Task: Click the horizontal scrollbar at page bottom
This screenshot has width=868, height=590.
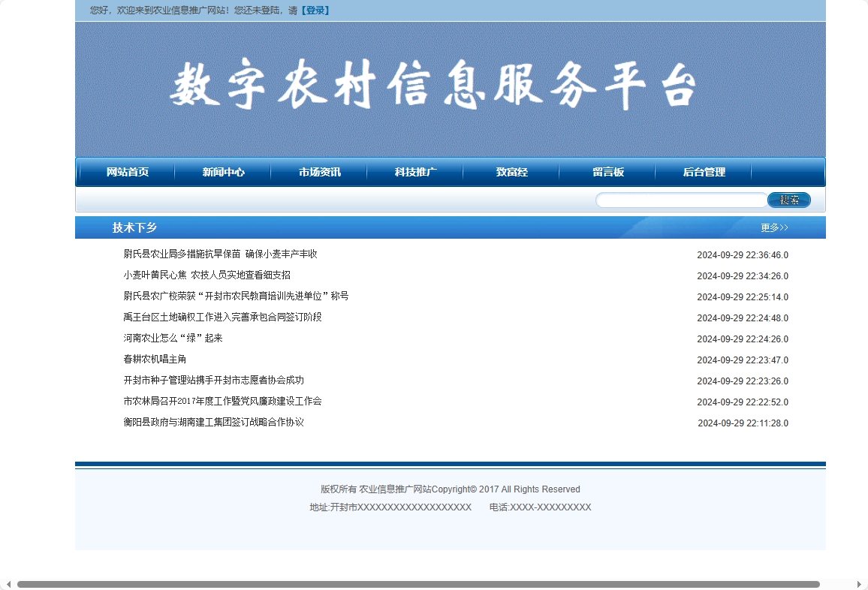Action: [420, 582]
